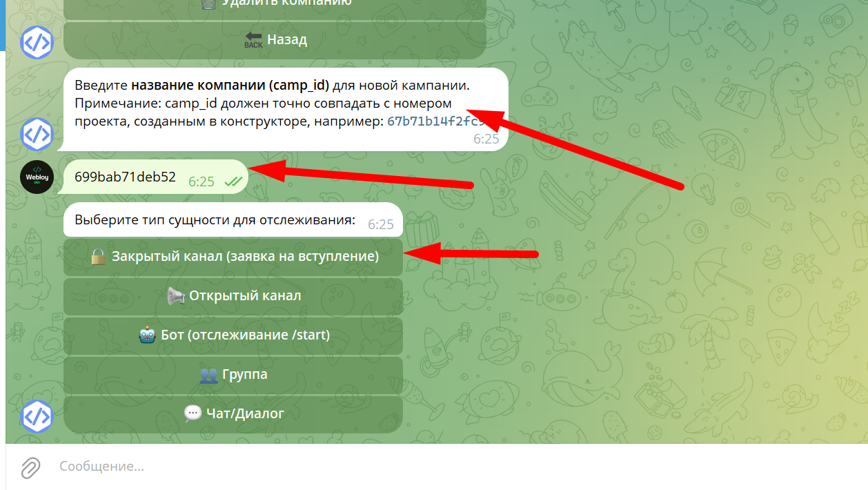This screenshot has height=490, width=868.
Task: Choose the Открытый канал option
Action: [233, 296]
